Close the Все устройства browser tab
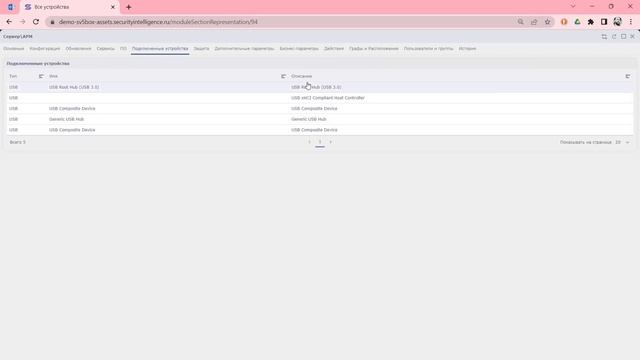The width and height of the screenshot is (640, 360). point(113,7)
